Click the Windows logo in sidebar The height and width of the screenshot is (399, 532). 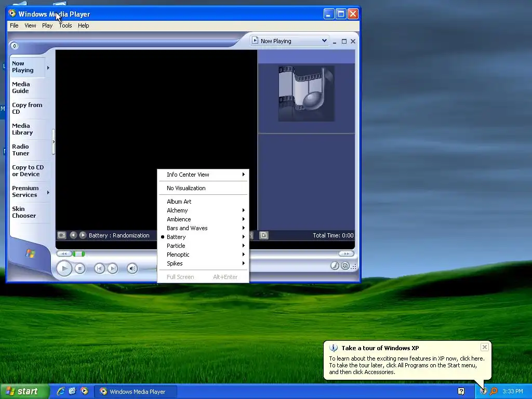(x=30, y=253)
